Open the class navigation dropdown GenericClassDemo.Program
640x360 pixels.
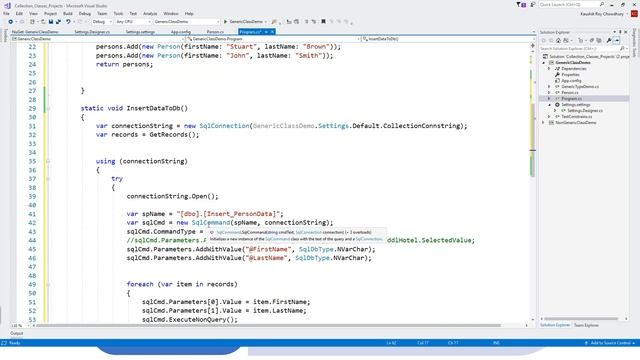[273, 39]
